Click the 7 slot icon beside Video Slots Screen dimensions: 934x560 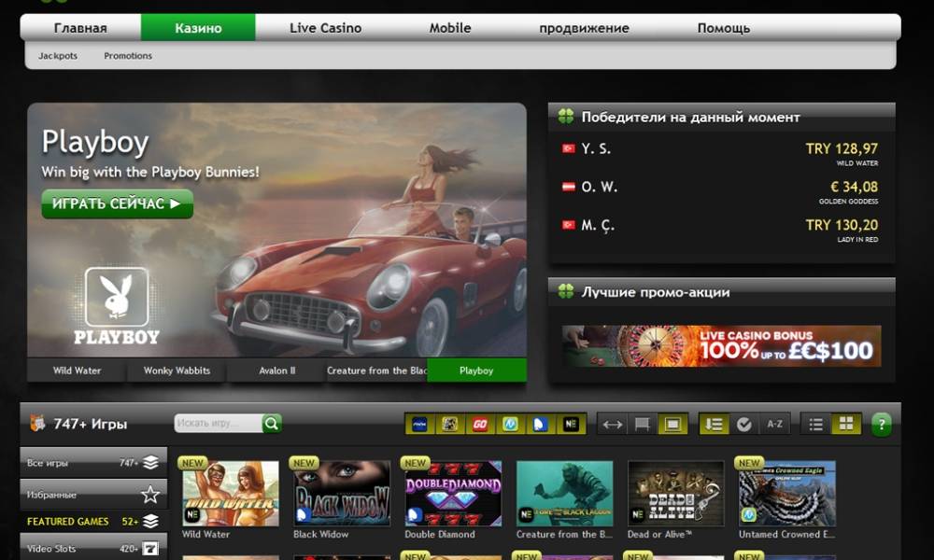click(x=150, y=548)
